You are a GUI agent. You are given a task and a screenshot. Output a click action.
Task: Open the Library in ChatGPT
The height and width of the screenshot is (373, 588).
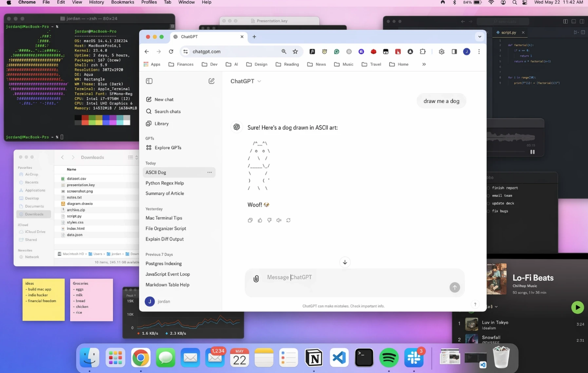pos(178,124)
